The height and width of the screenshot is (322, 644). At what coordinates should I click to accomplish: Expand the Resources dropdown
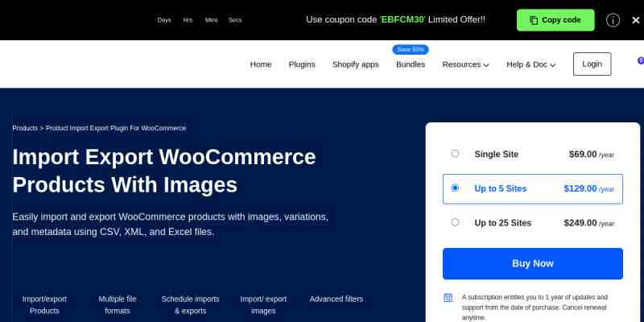tap(466, 64)
